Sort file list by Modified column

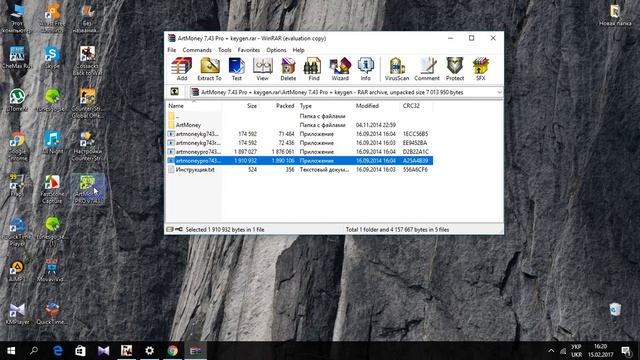376,106
